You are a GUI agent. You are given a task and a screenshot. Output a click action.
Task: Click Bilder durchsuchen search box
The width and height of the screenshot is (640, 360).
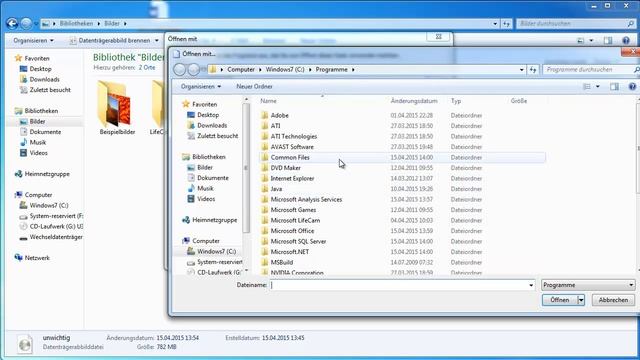click(x=576, y=24)
